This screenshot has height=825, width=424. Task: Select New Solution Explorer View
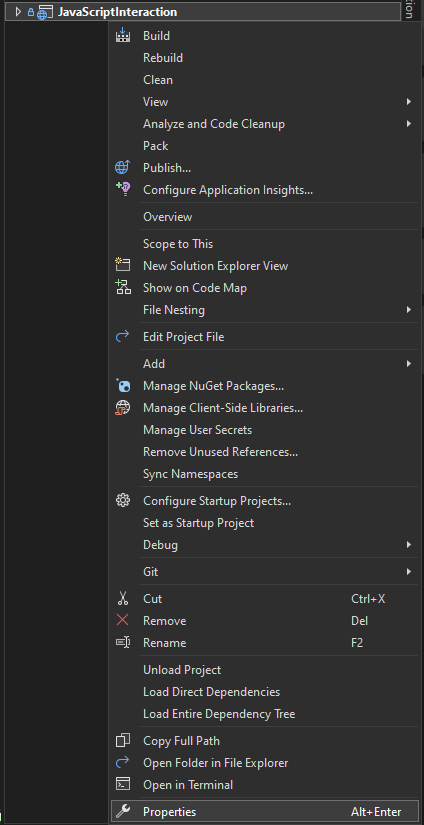point(265,266)
